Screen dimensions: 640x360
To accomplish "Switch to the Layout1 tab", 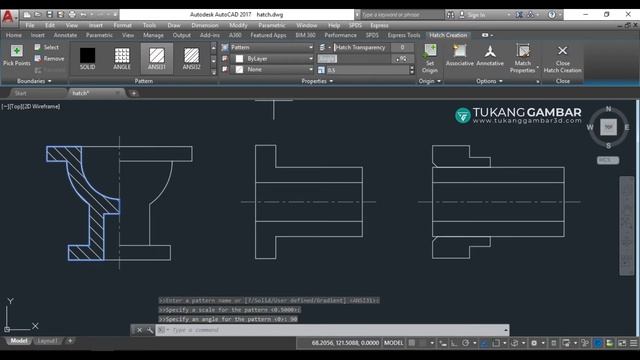I will coord(47,341).
